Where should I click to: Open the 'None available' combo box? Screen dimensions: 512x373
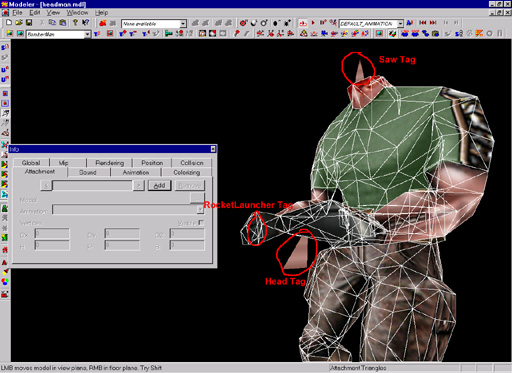[154, 24]
